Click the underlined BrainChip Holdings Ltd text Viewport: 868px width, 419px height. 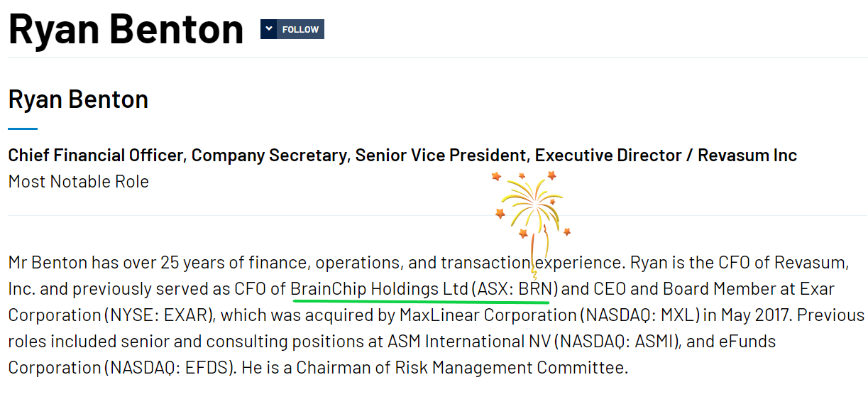click(380, 289)
